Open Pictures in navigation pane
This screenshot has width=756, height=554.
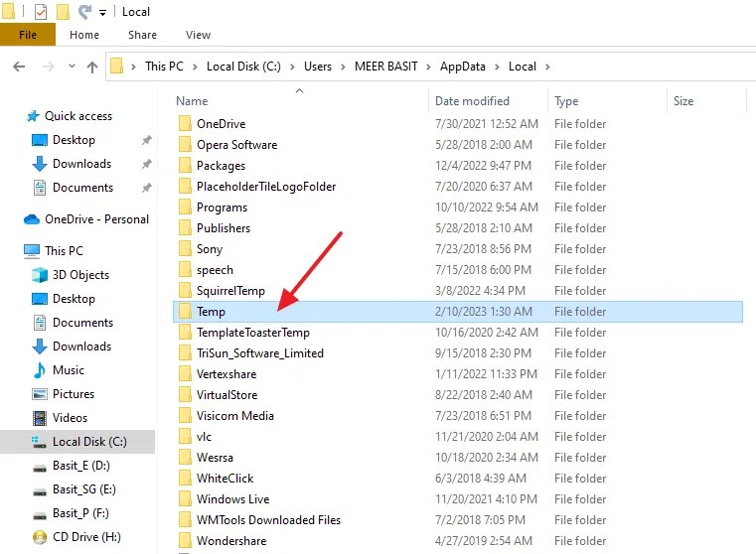[x=74, y=394]
